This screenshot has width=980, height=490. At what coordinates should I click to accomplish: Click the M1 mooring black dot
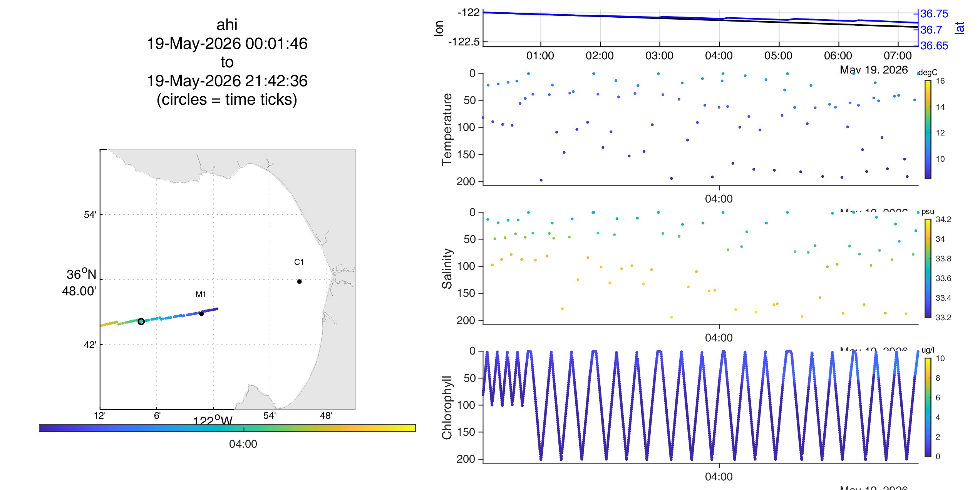click(x=201, y=314)
